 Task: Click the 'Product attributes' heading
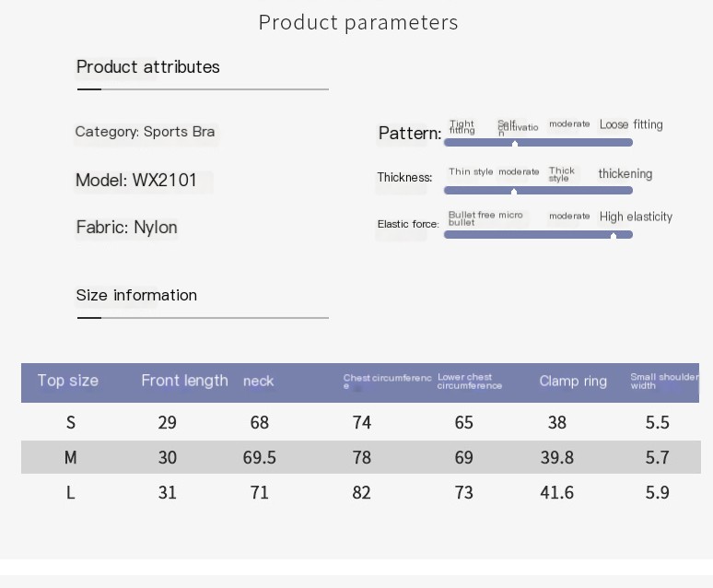tap(147, 67)
